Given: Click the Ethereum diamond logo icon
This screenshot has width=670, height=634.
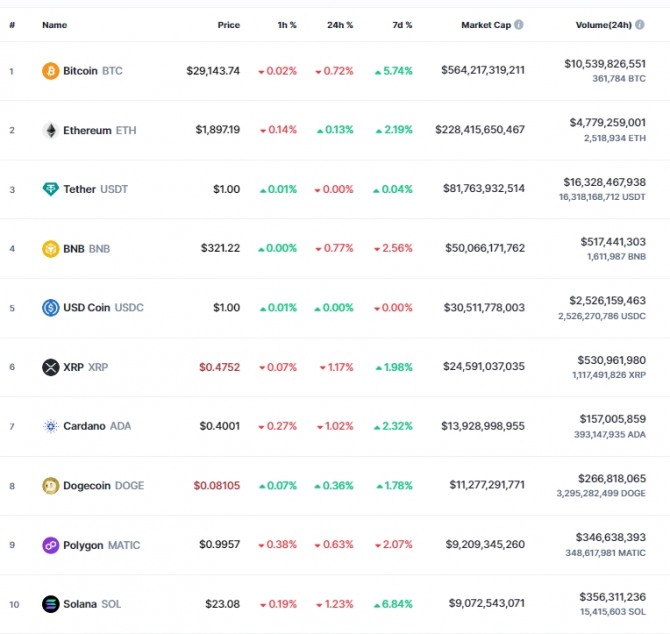Looking at the screenshot, I should coord(50,130).
